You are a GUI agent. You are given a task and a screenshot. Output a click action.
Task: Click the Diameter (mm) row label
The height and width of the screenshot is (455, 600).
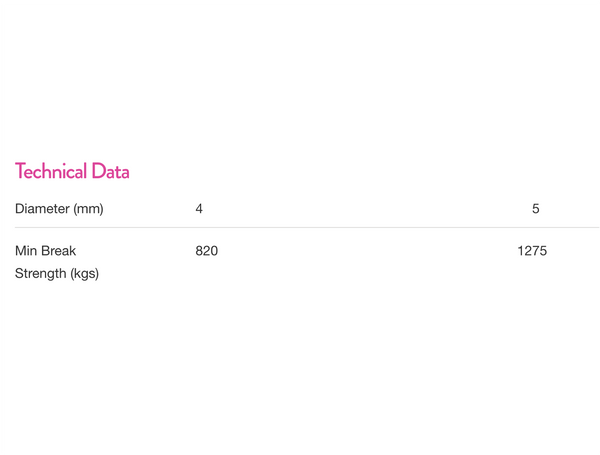(59, 209)
